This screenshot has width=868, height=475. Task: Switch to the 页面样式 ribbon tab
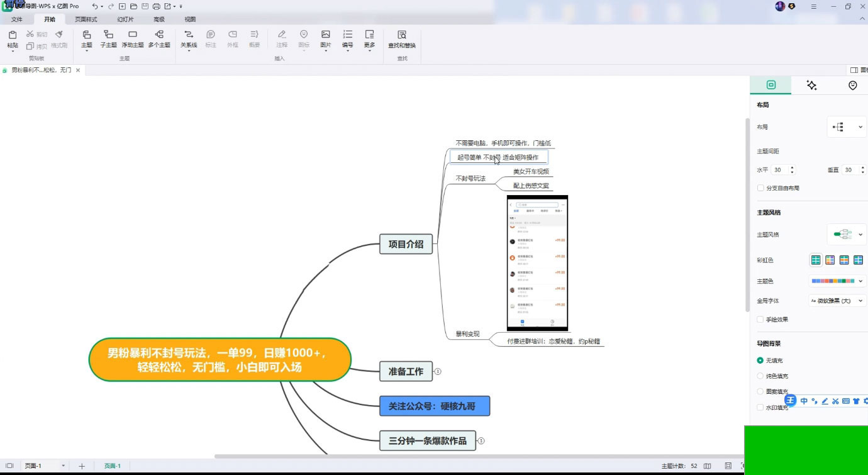coord(86,20)
